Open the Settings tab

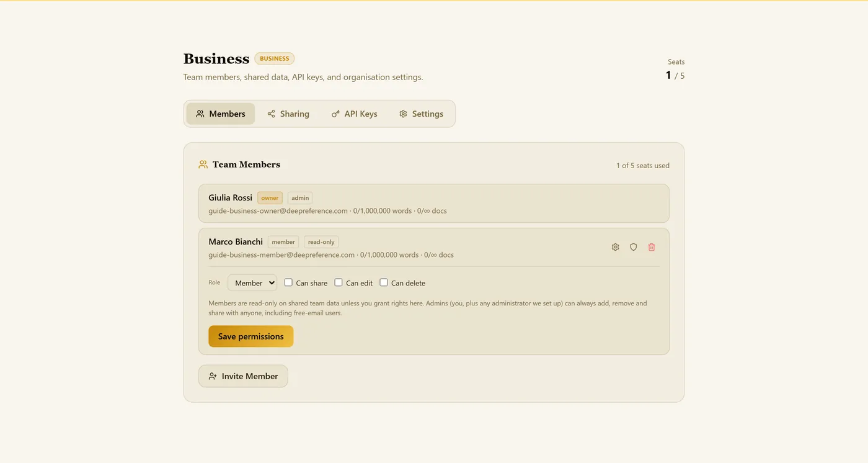(x=421, y=114)
